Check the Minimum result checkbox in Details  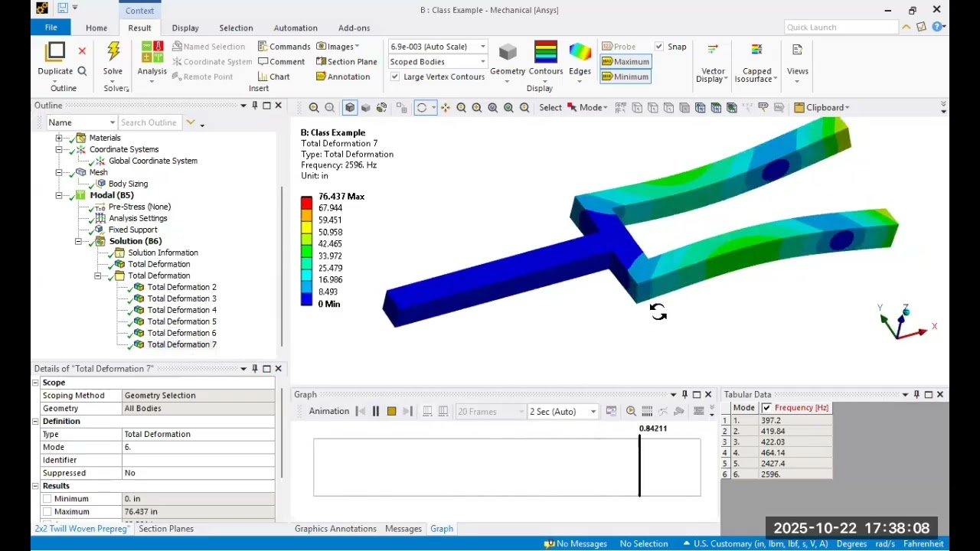[x=47, y=499]
